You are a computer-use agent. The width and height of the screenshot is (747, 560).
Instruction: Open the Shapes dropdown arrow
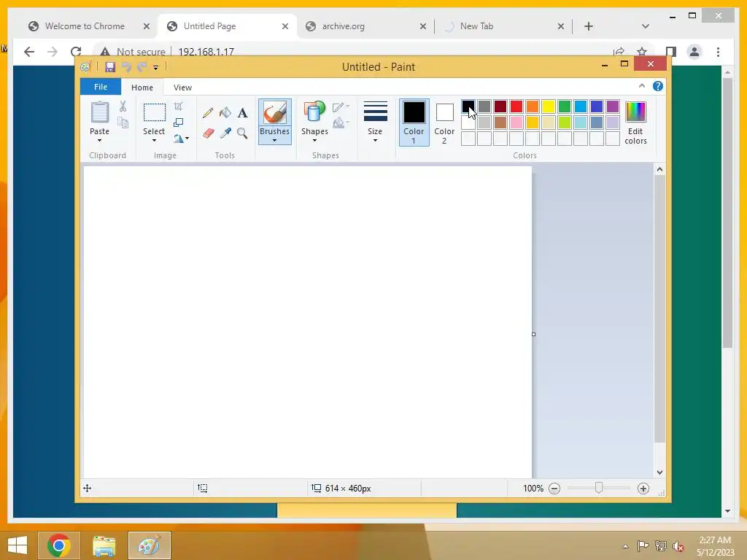[314, 141]
